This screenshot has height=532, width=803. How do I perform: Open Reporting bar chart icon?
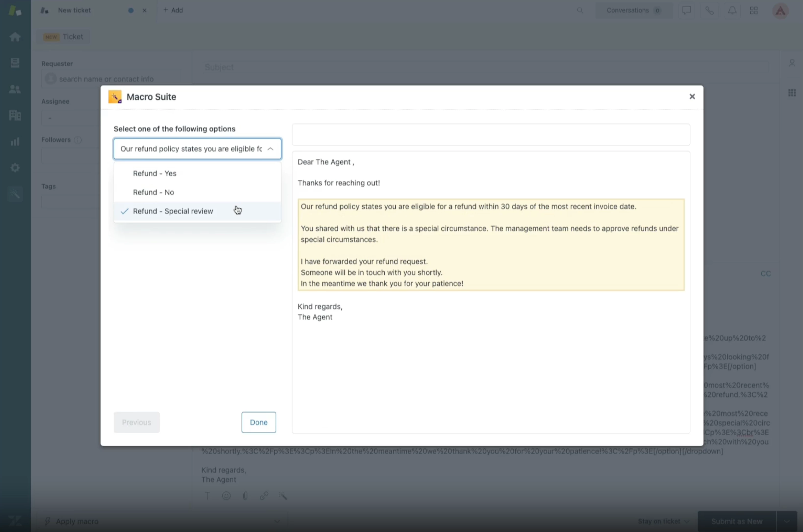(x=15, y=141)
